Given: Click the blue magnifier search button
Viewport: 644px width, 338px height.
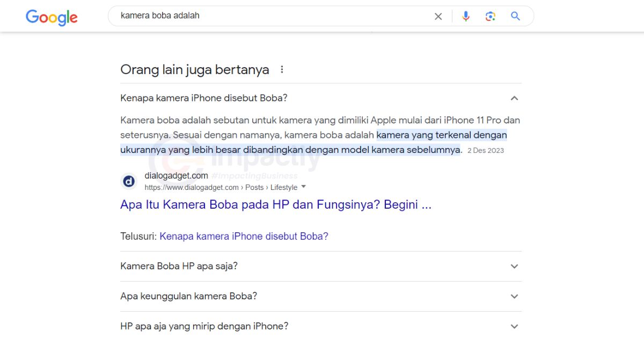Looking at the screenshot, I should (516, 16).
